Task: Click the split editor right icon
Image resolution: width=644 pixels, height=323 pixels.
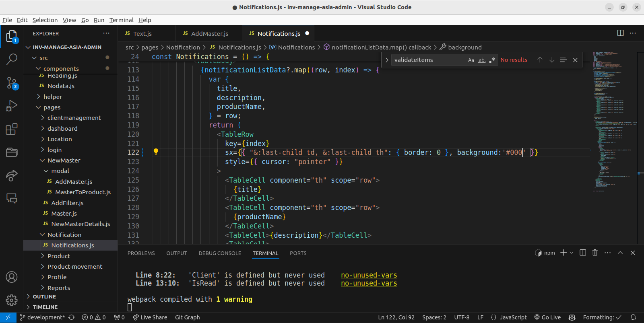Action: coord(620,33)
